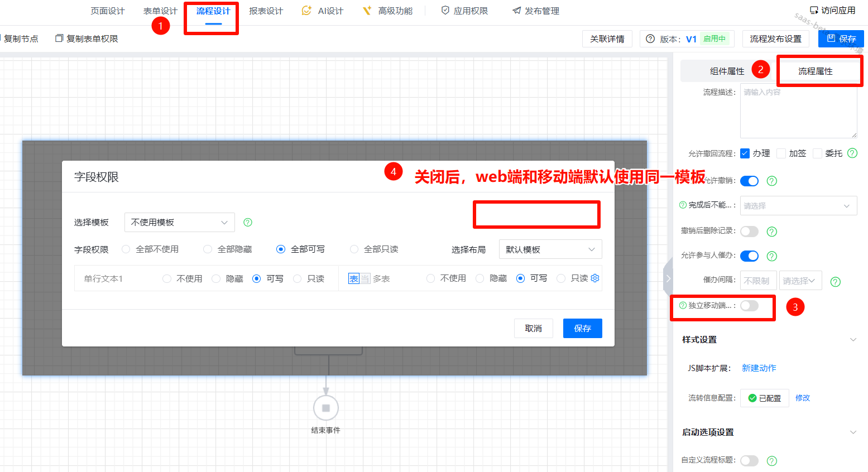Open the 报表设计 tab
Viewport: 868px width, 472px height.
tap(266, 11)
